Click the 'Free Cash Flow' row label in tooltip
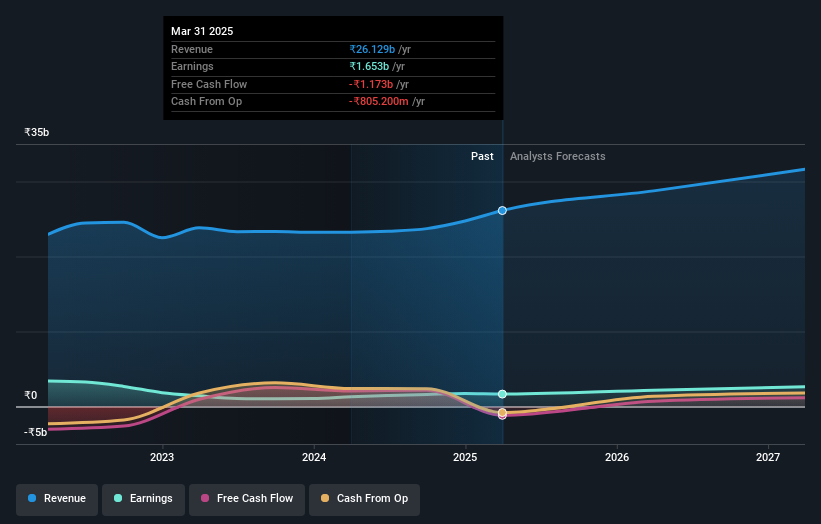821x524 pixels. pos(209,84)
